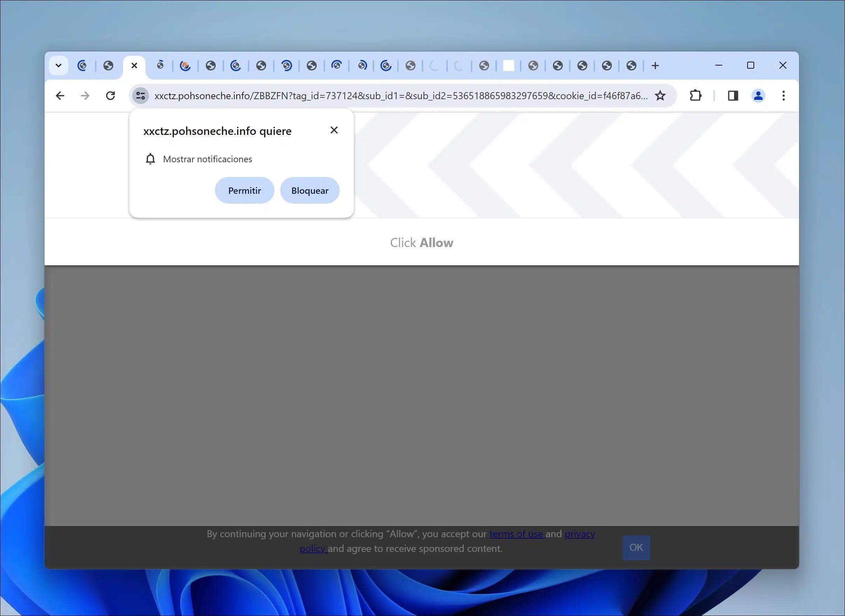This screenshot has height=616, width=845.
Task: Close the active browser tab
Action: coord(134,66)
